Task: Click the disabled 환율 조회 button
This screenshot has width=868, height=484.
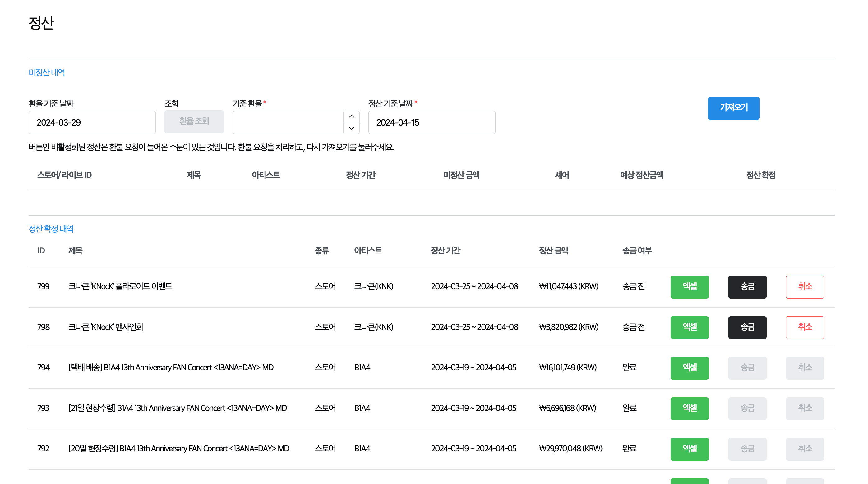Action: 194,121
